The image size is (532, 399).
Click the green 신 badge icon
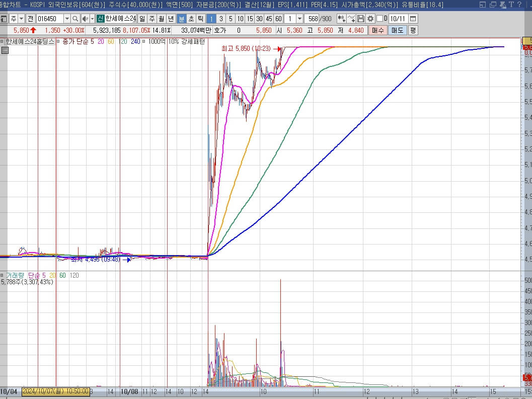click(100, 18)
